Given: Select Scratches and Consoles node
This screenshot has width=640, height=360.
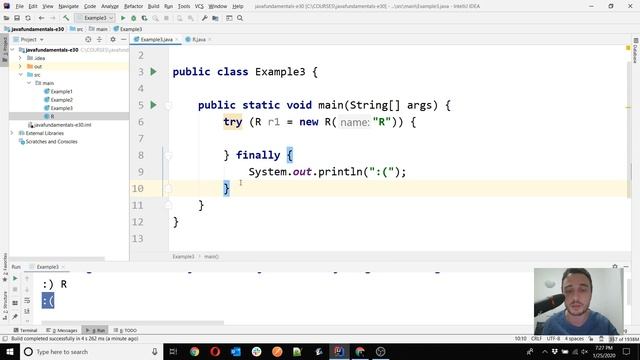Looking at the screenshot, I should click(x=51, y=142).
